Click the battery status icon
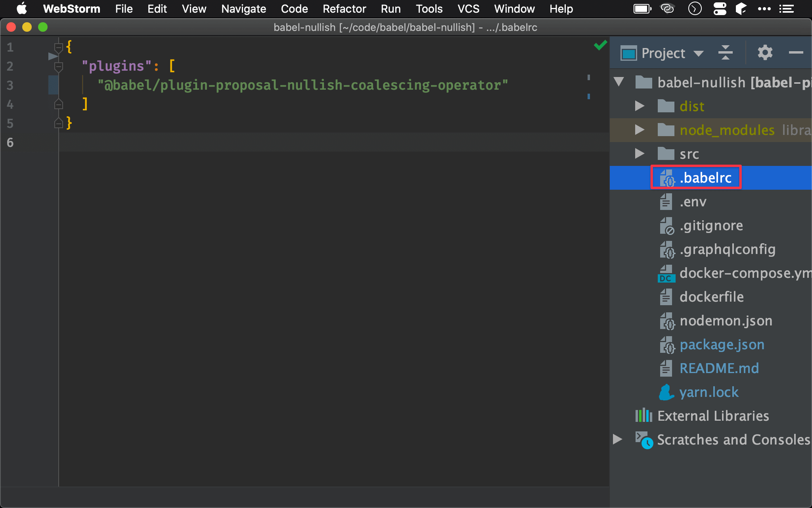Screen dimensions: 812x508 point(642,9)
